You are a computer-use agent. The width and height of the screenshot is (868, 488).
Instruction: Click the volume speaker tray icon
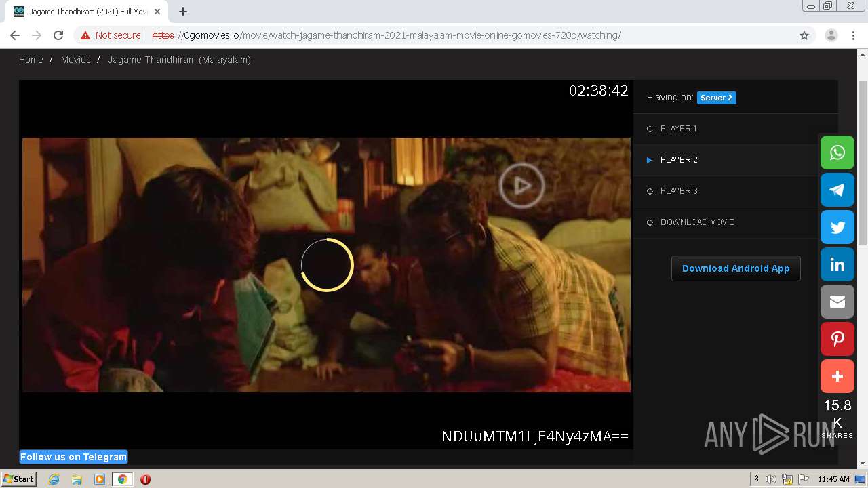point(771,479)
